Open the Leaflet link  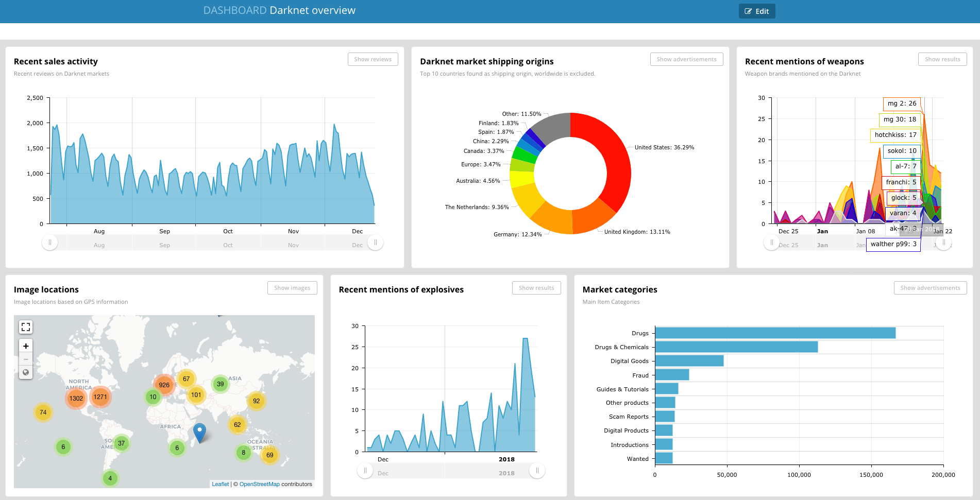(221, 484)
